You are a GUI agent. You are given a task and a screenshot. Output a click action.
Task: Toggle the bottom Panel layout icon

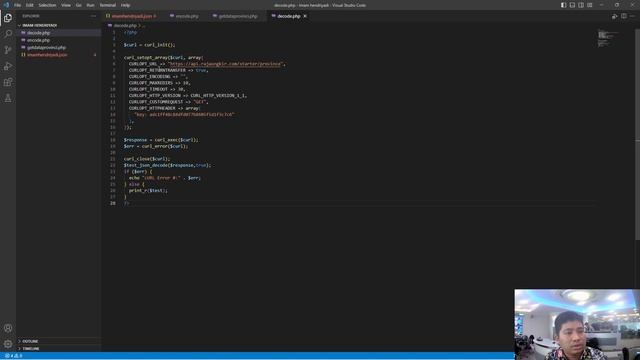point(572,5)
